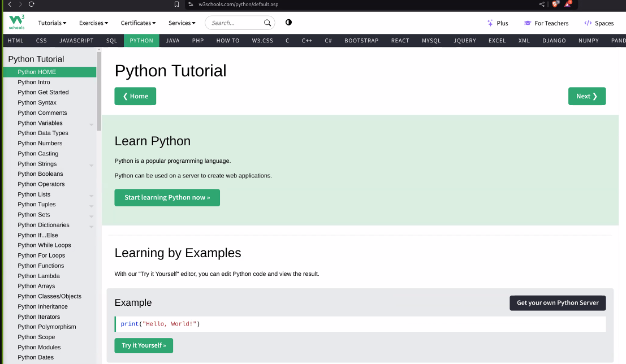Screen dimensions: 626x364
Task: Open Python Data Types in sidebar
Action: point(50,133)
